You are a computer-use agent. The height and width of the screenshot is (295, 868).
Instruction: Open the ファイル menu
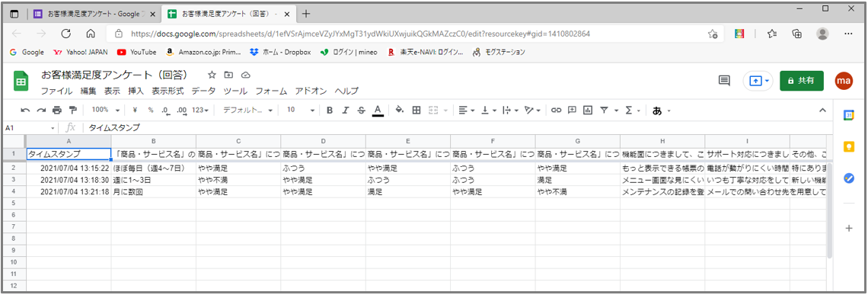56,91
